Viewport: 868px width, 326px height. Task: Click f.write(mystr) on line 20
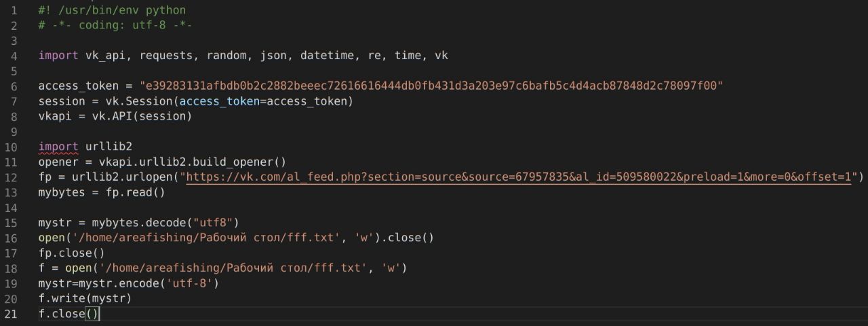(x=85, y=298)
